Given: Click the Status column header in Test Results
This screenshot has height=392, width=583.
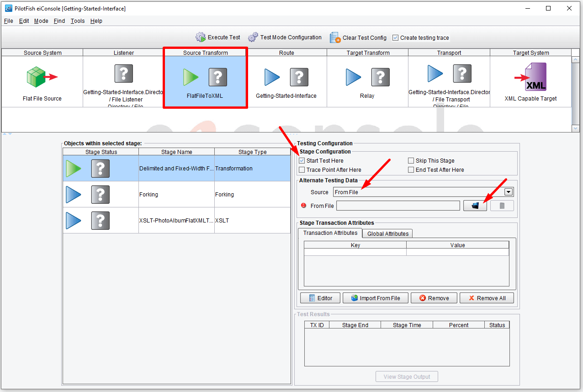Looking at the screenshot, I should [497, 325].
